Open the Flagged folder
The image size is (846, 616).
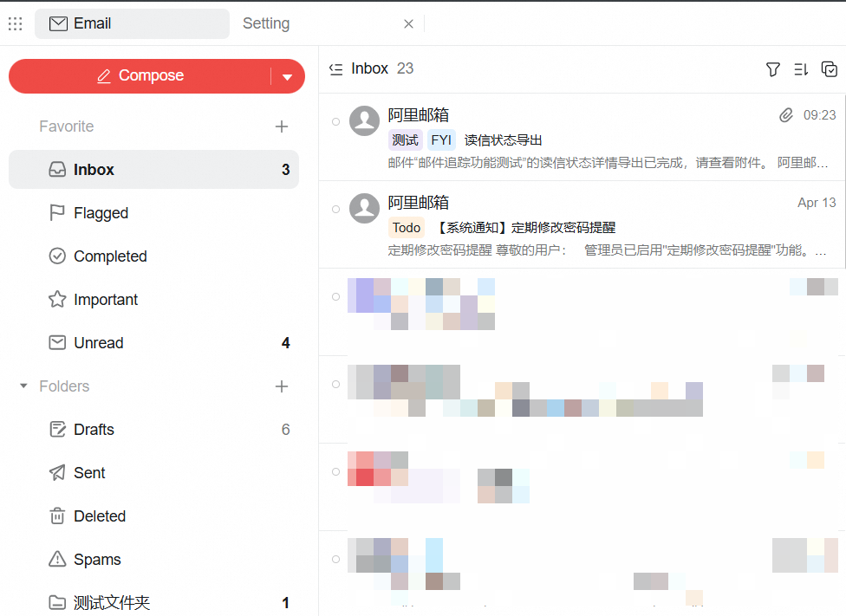click(153, 213)
